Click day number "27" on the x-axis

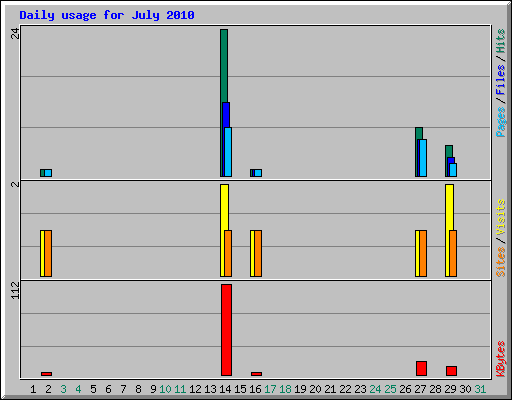point(420,389)
